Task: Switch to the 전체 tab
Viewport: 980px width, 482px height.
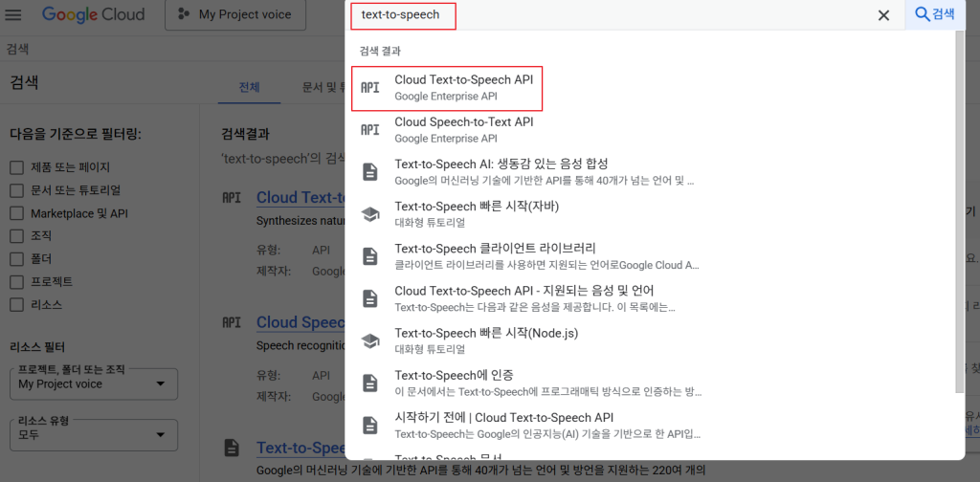Action: (x=249, y=87)
